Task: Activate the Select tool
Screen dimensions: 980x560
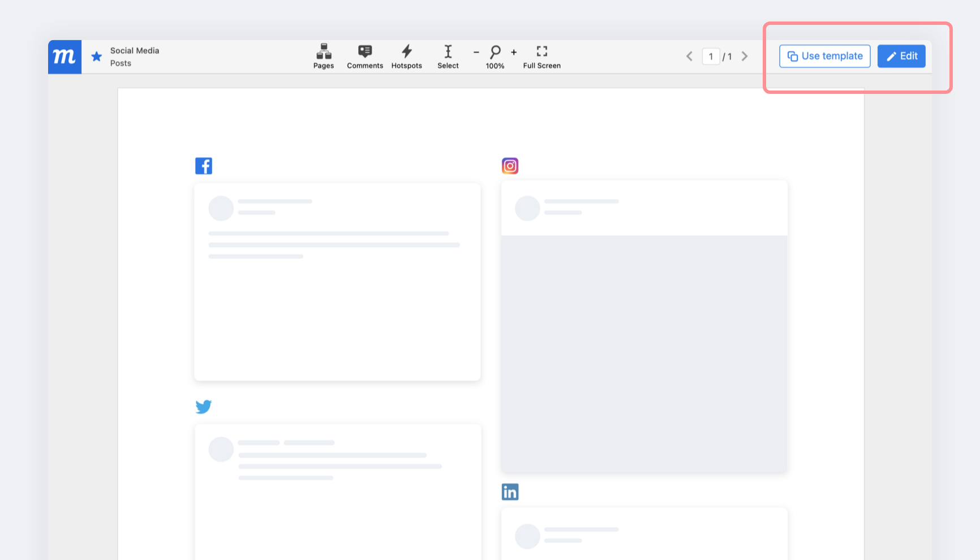Action: tap(448, 56)
